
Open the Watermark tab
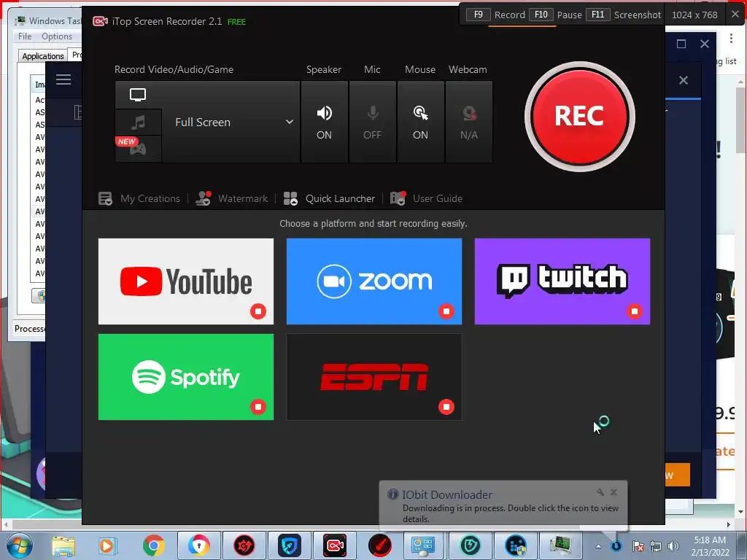231,198
